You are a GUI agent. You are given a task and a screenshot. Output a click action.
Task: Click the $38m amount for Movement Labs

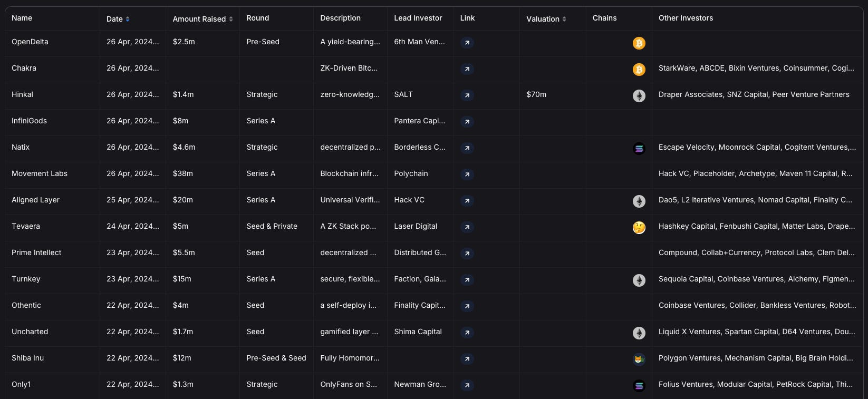pyautogui.click(x=183, y=173)
